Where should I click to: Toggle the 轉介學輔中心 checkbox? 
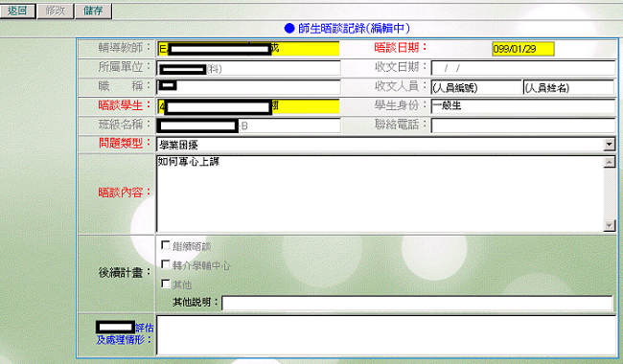click(x=165, y=264)
